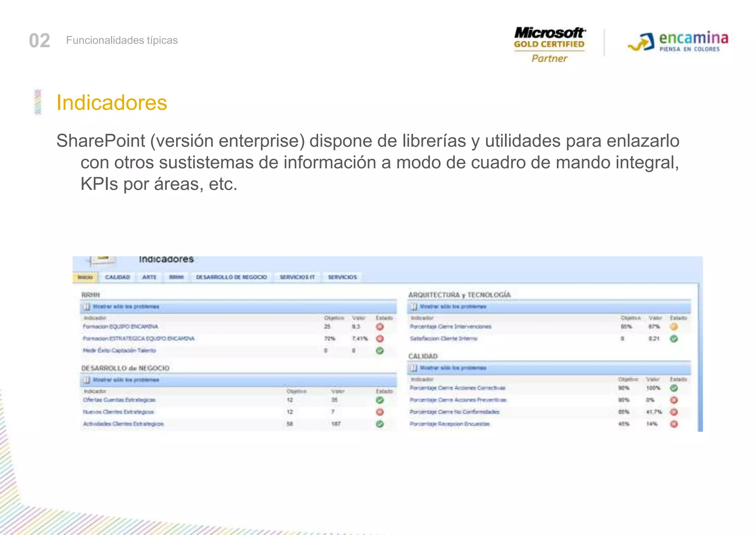The width and height of the screenshot is (756, 535).
Task: Click the Valor column header in RRHH table
Action: [x=358, y=318]
